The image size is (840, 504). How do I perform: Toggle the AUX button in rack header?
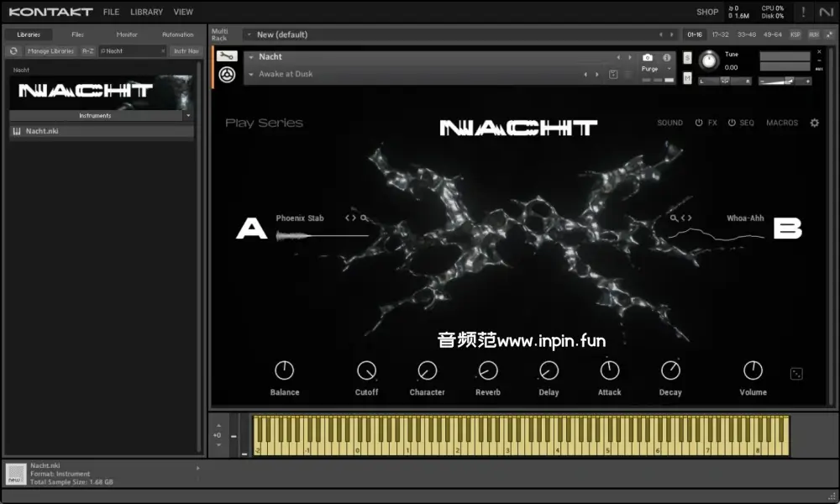click(x=814, y=34)
